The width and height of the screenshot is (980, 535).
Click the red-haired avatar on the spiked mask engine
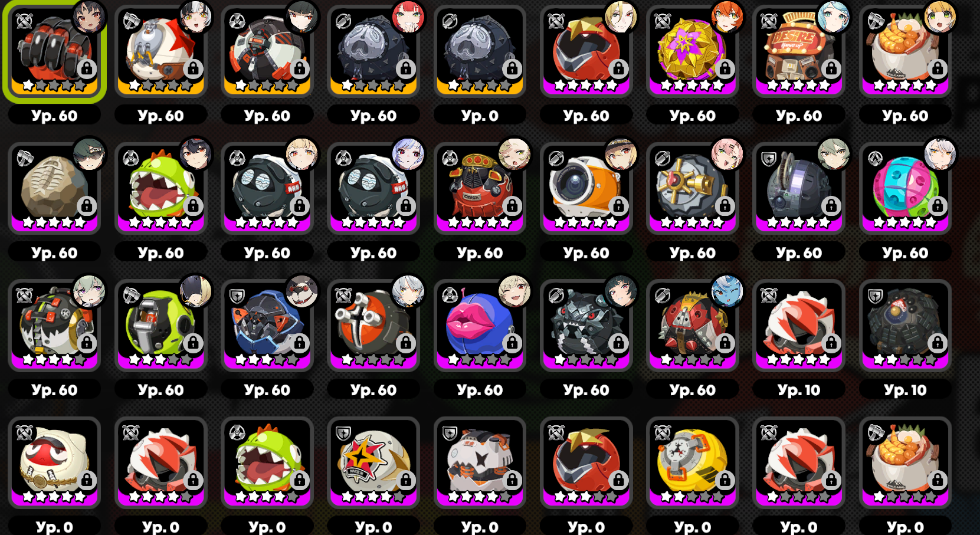(x=408, y=17)
